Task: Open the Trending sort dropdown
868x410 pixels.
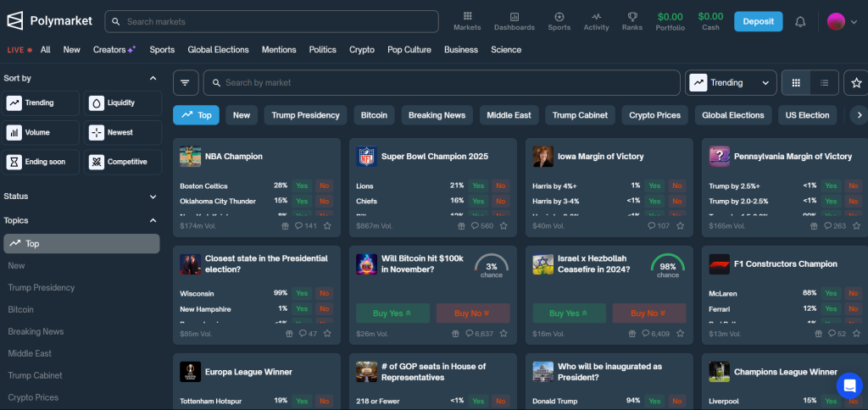Action: pos(731,83)
